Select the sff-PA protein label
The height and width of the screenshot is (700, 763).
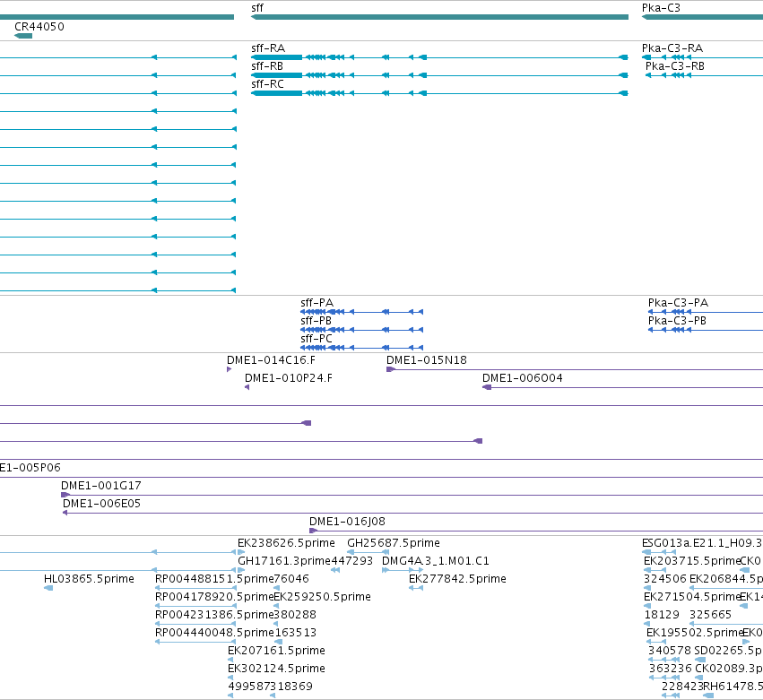[x=316, y=303]
